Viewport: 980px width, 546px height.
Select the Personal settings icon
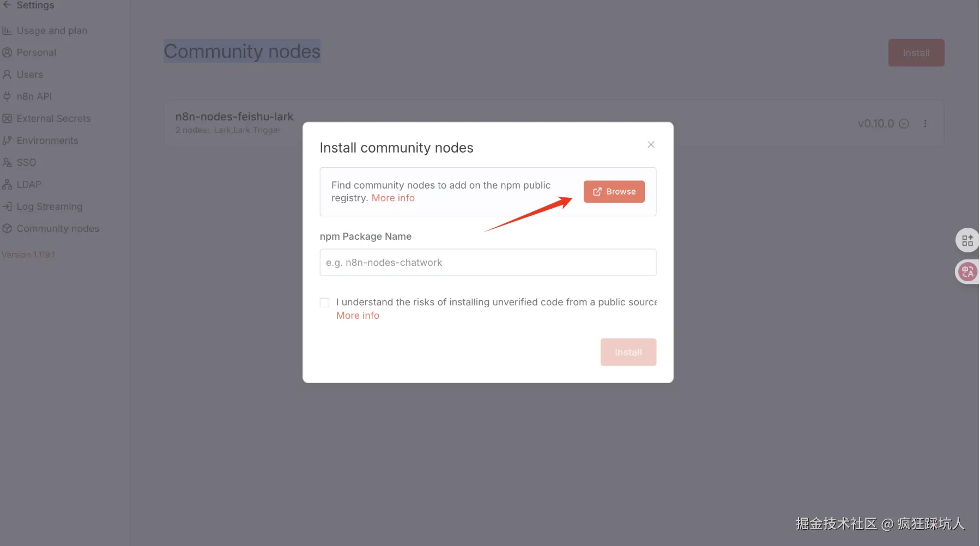[x=7, y=52]
